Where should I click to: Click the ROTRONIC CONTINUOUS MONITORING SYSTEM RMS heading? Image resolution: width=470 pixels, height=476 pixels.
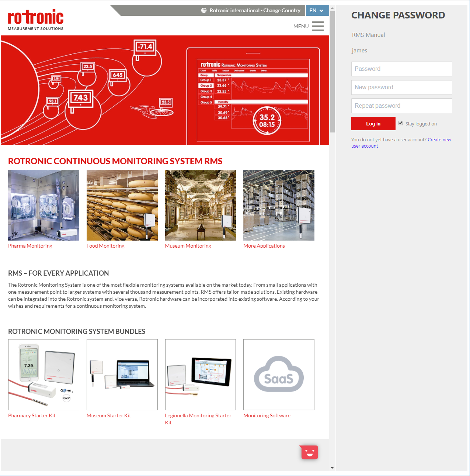115,161
